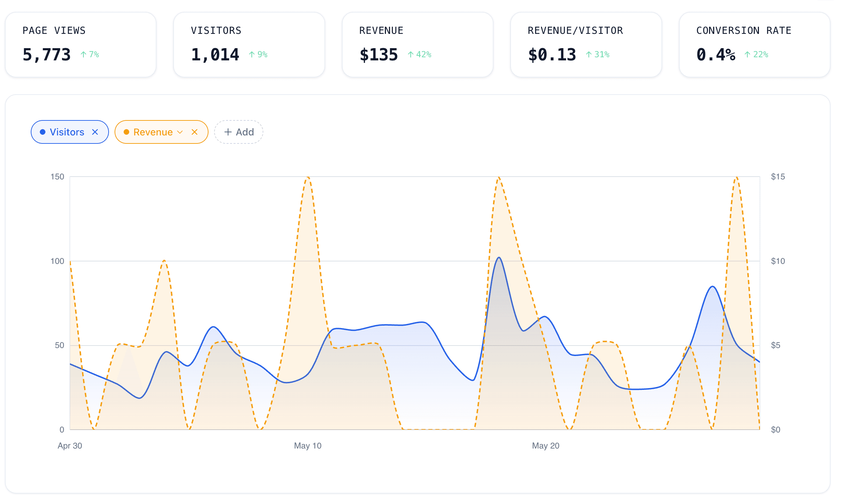
Task: Click the Conversion Rate value 0.4%
Action: (716, 55)
